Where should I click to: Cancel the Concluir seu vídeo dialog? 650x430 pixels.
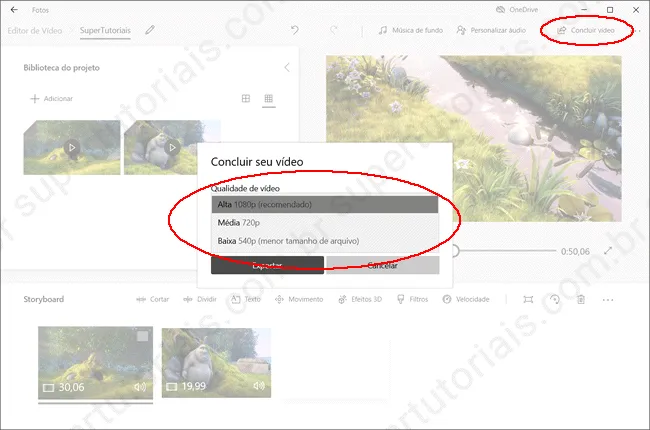click(x=383, y=265)
